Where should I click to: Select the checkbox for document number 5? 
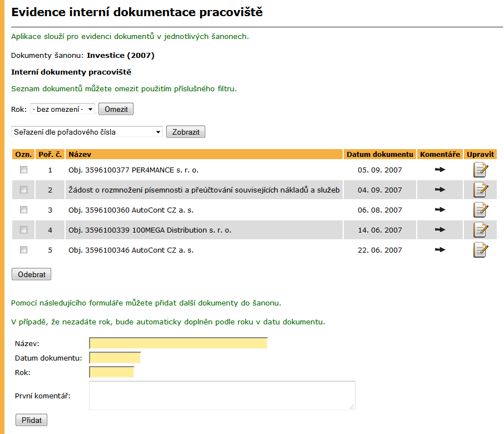click(x=23, y=250)
